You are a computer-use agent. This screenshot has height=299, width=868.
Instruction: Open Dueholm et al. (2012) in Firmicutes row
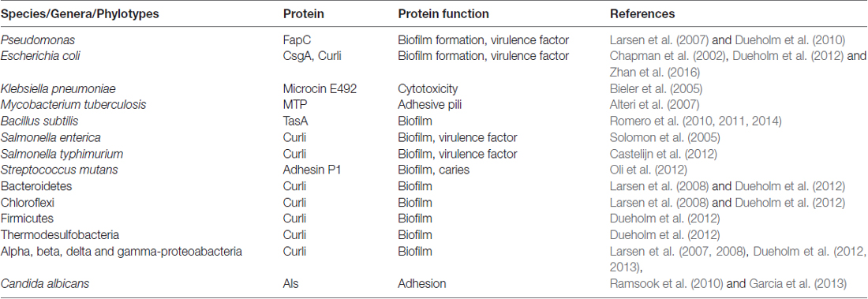pyautogui.click(x=665, y=219)
